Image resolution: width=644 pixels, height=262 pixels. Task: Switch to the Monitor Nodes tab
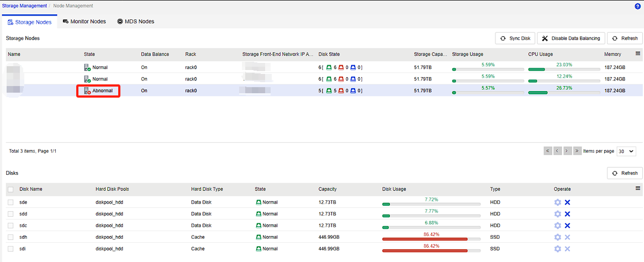(x=84, y=22)
